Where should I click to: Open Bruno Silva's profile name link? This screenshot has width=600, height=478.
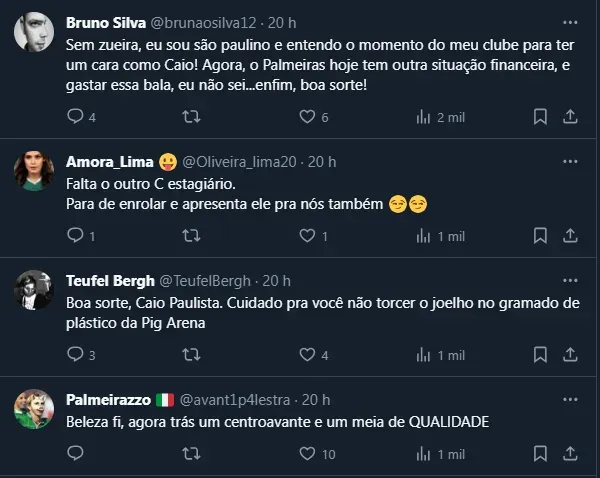tap(104, 21)
